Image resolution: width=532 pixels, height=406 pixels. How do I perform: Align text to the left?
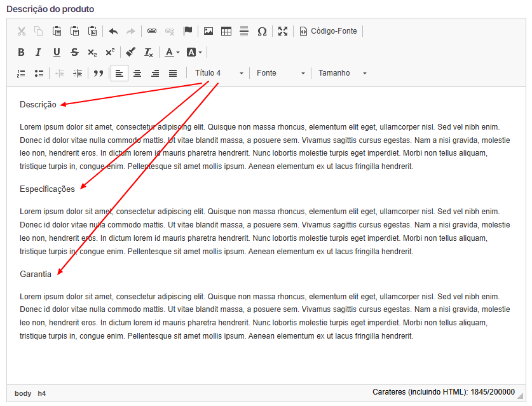click(119, 73)
